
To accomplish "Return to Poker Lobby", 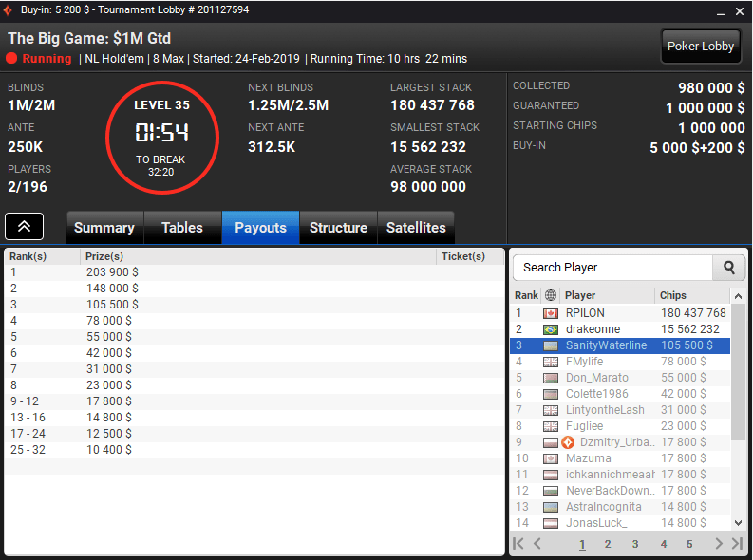I will click(x=701, y=47).
